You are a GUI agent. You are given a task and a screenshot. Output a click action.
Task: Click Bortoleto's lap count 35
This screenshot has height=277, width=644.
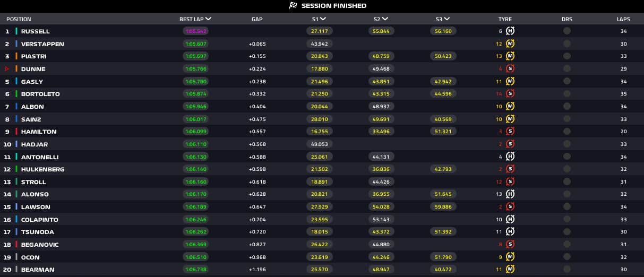[623, 94]
